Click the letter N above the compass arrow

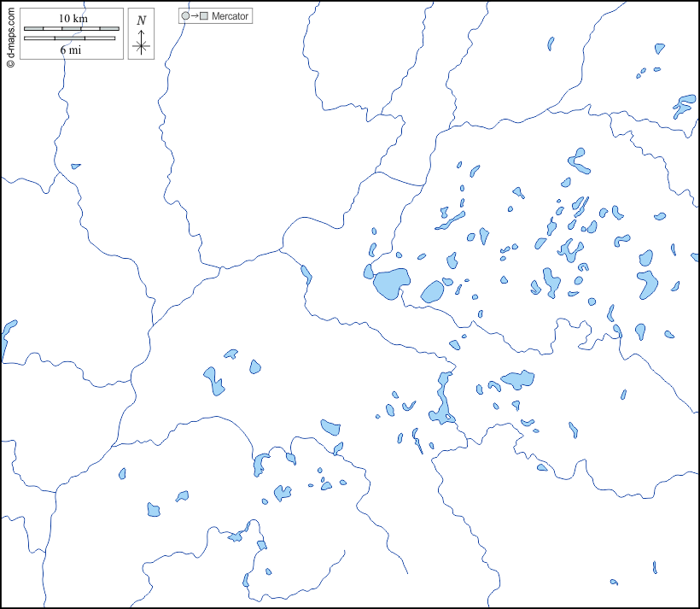coord(142,20)
